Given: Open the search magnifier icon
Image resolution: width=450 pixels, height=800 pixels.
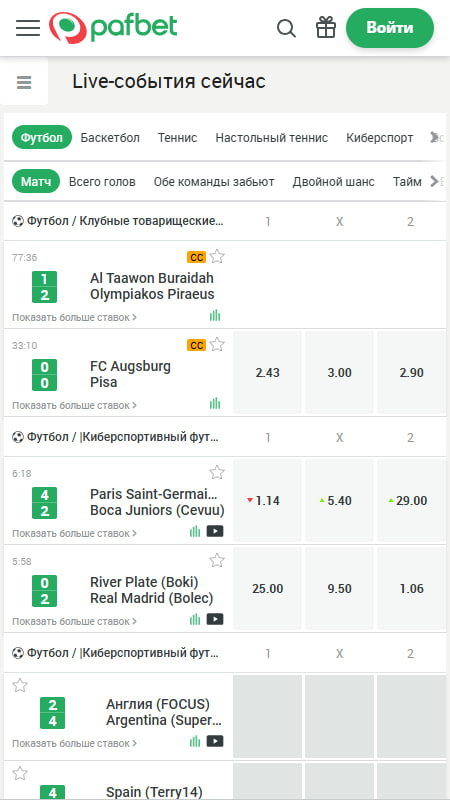Looking at the screenshot, I should 286,28.
